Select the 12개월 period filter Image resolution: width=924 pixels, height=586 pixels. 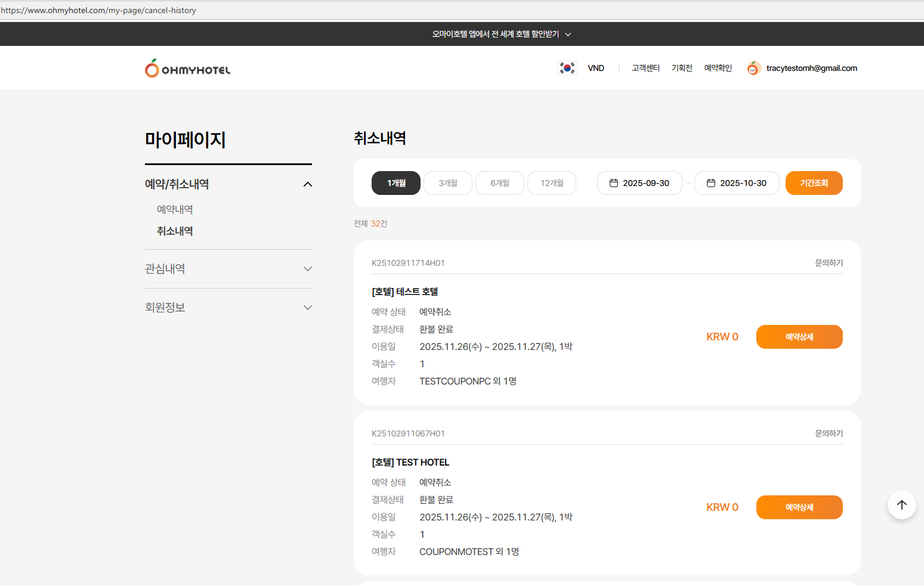[552, 183]
